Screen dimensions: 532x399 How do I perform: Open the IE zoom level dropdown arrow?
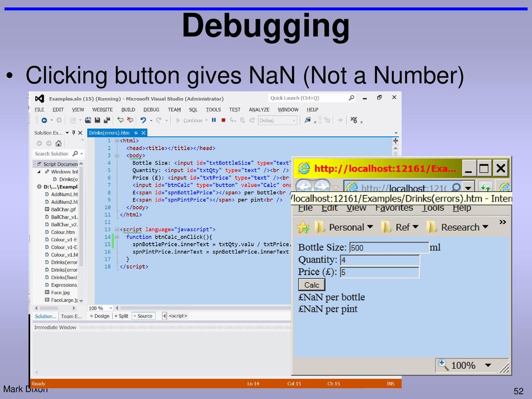click(488, 365)
